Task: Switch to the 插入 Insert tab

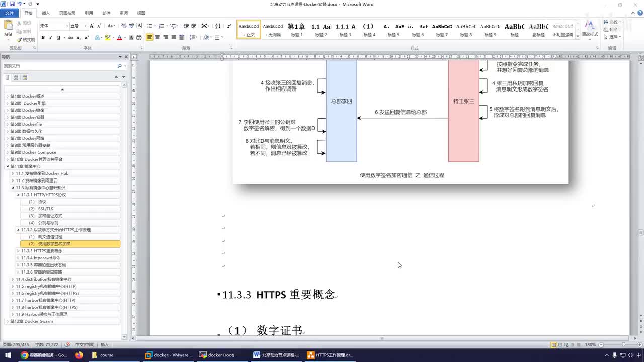Action: tap(46, 13)
